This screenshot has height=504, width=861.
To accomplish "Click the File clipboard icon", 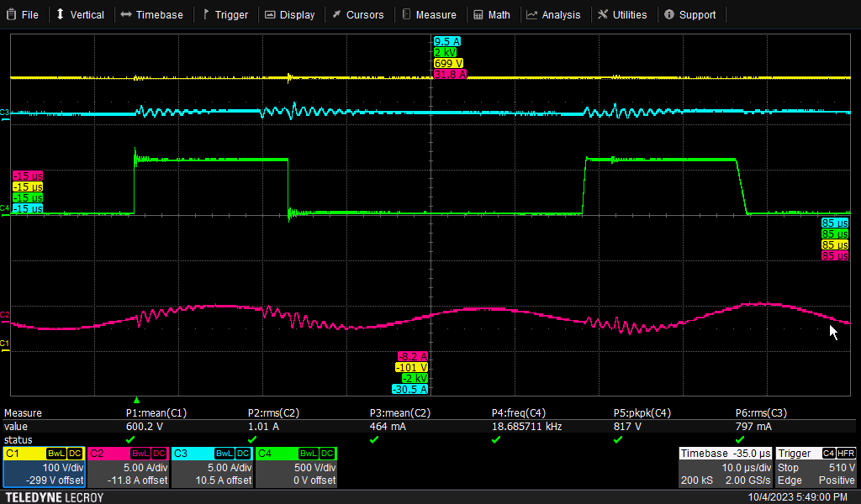I will pyautogui.click(x=11, y=14).
